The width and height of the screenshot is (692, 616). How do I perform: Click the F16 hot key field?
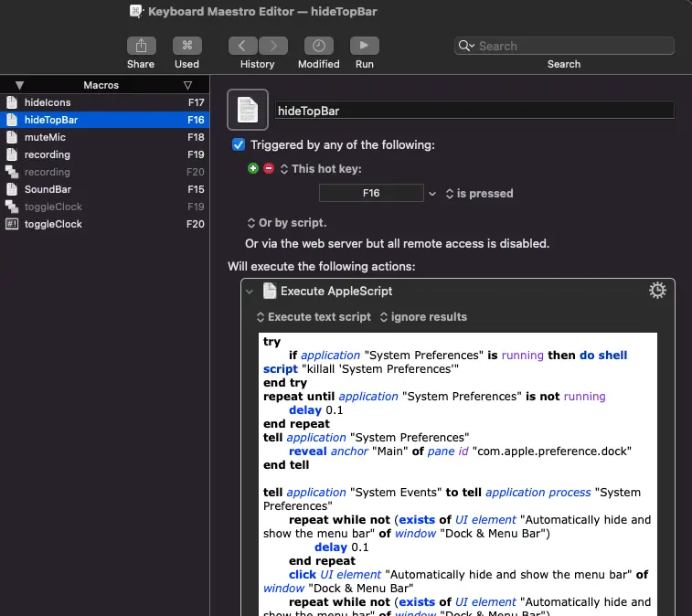(371, 193)
